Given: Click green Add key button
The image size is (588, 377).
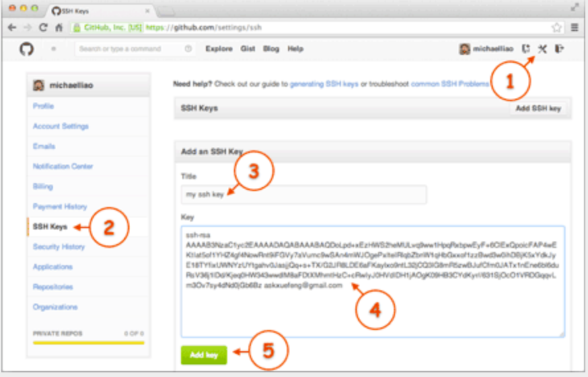Looking at the screenshot, I should [x=204, y=355].
